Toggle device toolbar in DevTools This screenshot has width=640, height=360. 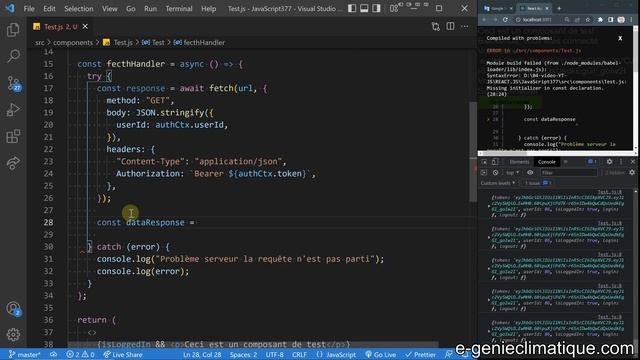tap(495, 162)
